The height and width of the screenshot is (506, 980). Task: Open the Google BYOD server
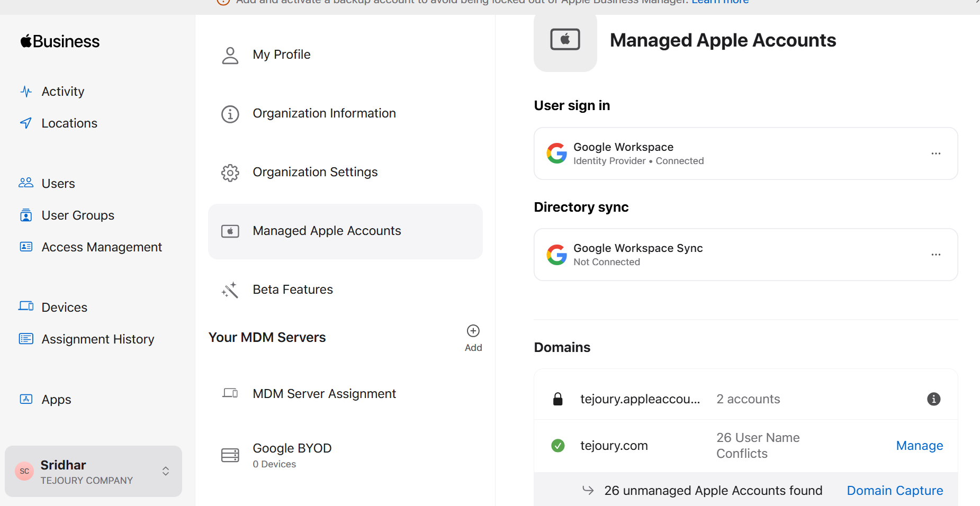coord(292,455)
